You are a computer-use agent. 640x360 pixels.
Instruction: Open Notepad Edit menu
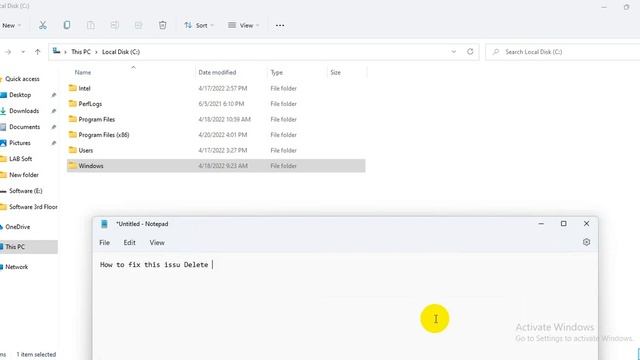tap(129, 242)
